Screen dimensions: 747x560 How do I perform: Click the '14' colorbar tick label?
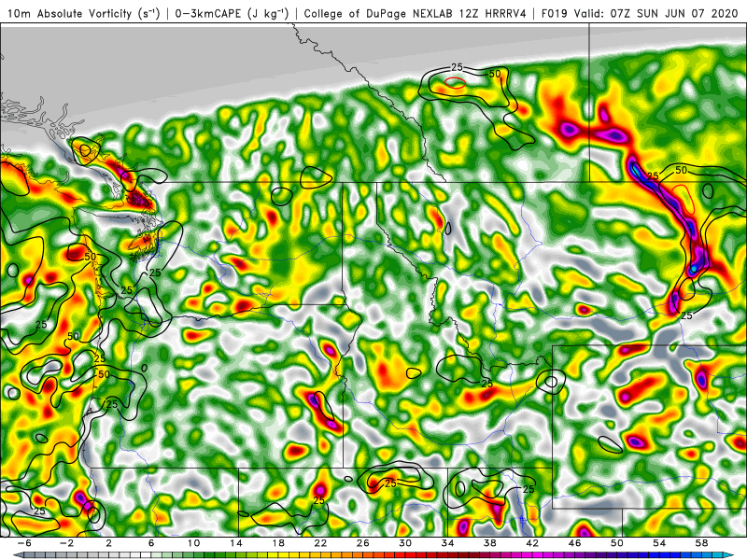point(236,543)
